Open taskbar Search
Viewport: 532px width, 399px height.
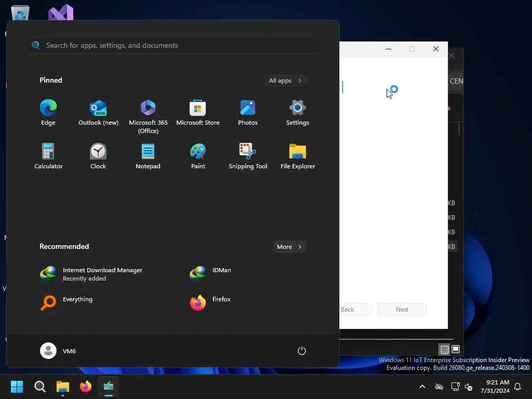click(39, 386)
